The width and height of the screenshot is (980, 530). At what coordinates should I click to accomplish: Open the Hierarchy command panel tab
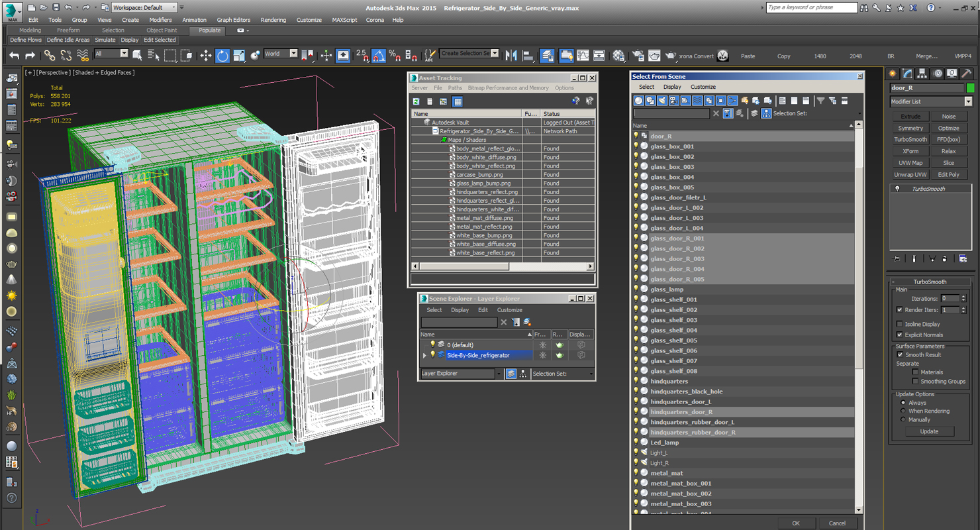[x=922, y=74]
